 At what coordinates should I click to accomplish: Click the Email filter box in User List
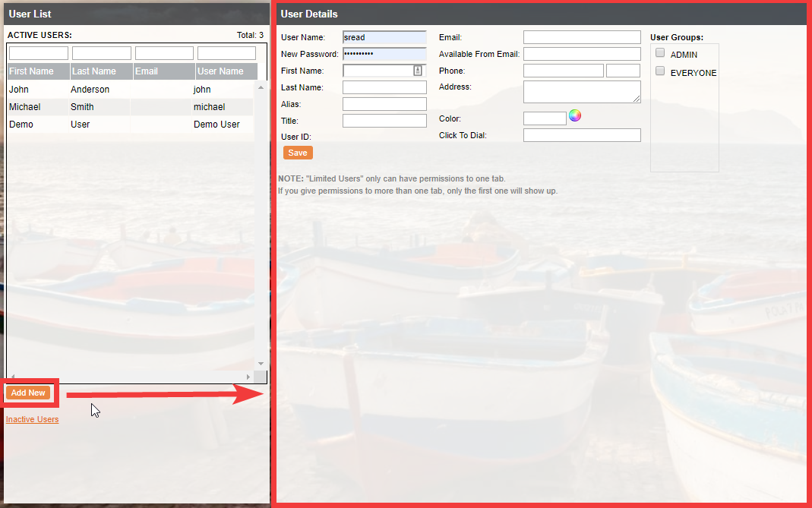tap(164, 53)
